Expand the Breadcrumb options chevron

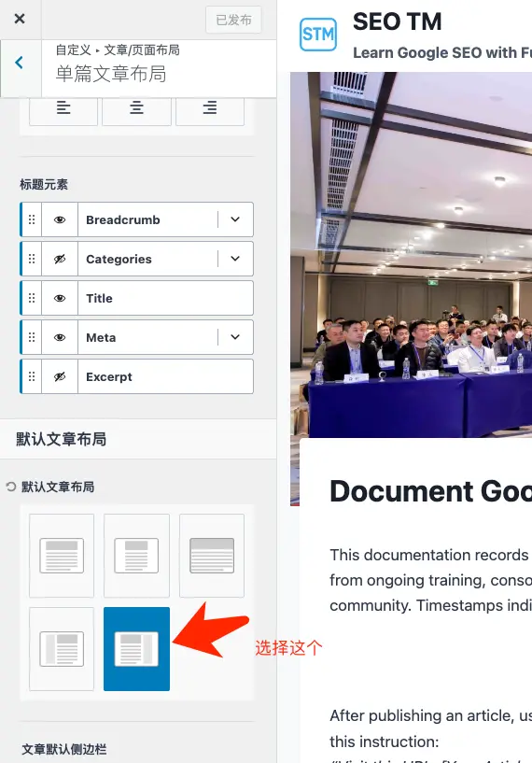click(235, 219)
